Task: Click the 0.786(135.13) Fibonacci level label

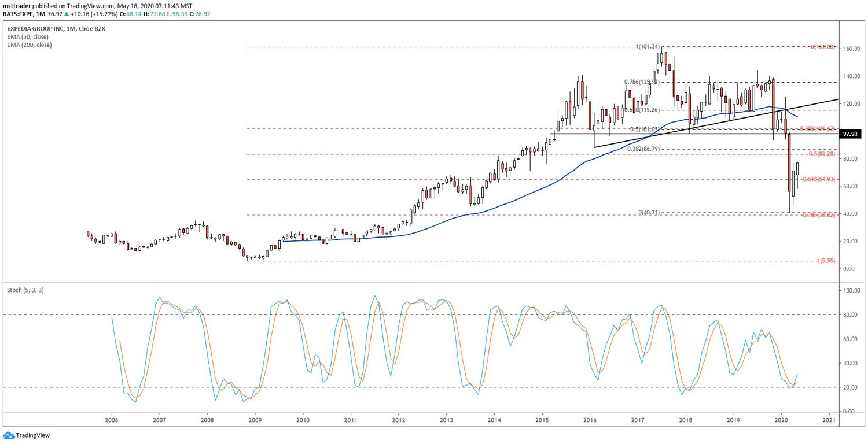Action: (641, 82)
